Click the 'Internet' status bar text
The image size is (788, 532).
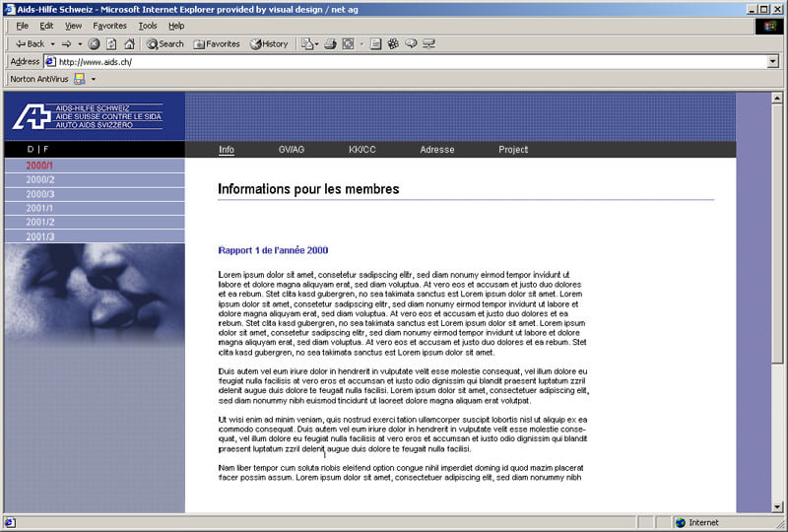(x=703, y=523)
